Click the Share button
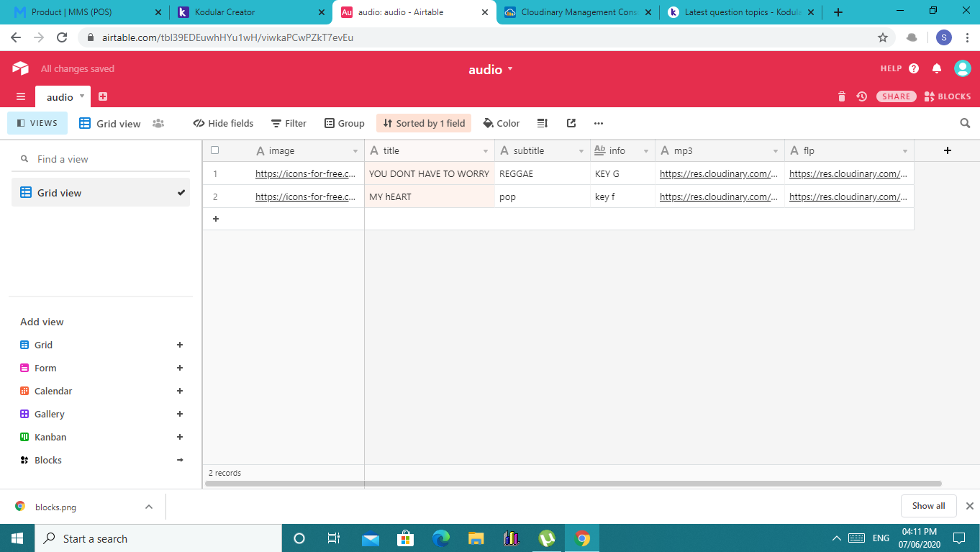This screenshot has height=552, width=980. (x=896, y=96)
